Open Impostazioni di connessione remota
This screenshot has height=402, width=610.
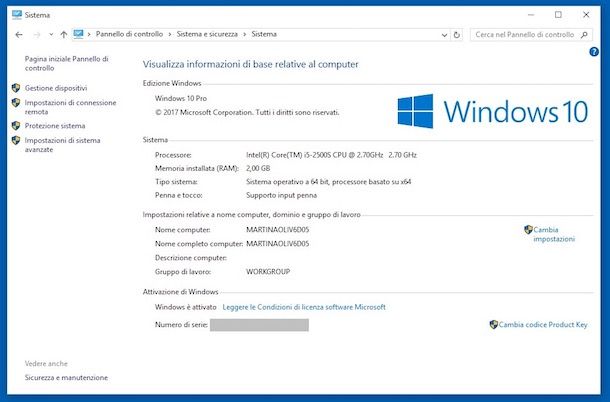[x=70, y=107]
